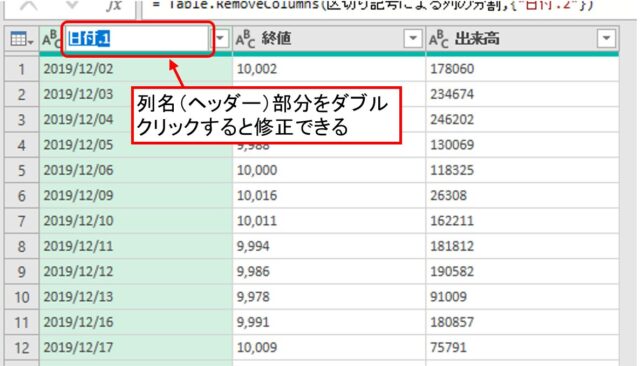
Task: Click the 出来高 cell 234674
Action: point(522,94)
